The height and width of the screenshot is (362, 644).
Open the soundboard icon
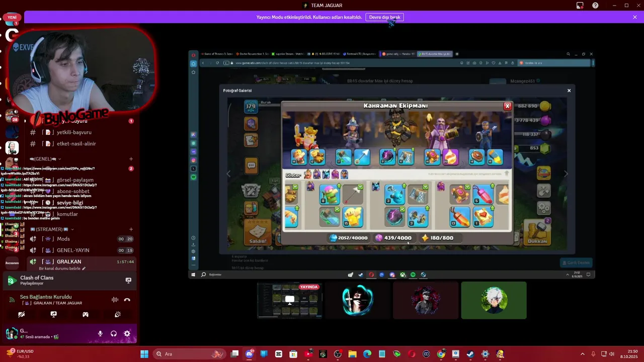118,314
